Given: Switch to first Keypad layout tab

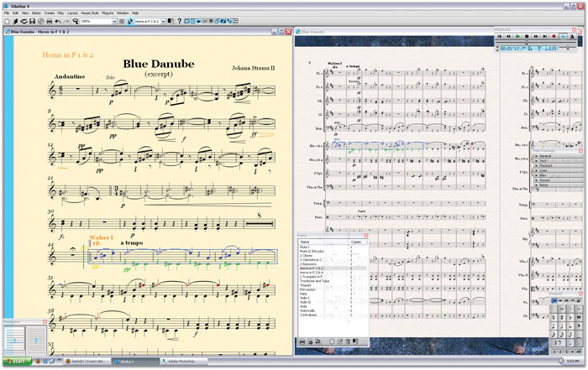Looking at the screenshot, I should click(x=554, y=300).
